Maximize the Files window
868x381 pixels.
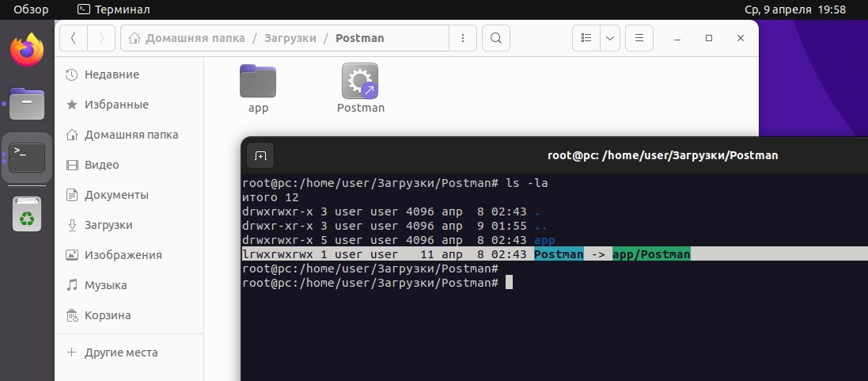pyautogui.click(x=709, y=38)
